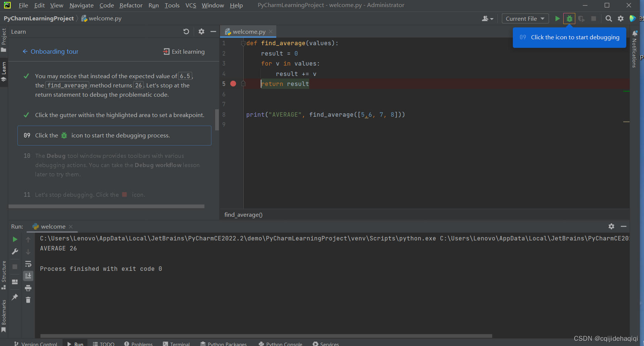
Task: Open the Terminal tool window
Action: pos(176,344)
